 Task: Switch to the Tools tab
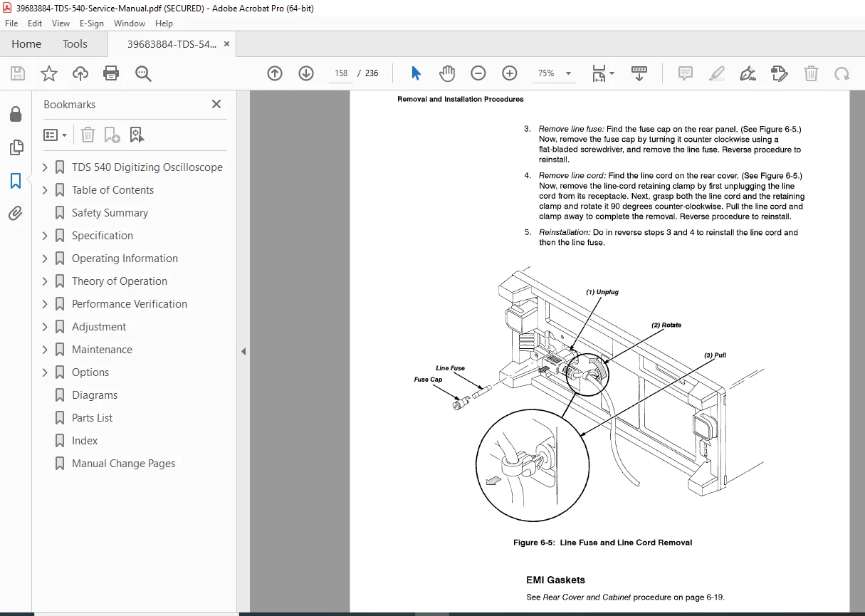click(x=75, y=44)
